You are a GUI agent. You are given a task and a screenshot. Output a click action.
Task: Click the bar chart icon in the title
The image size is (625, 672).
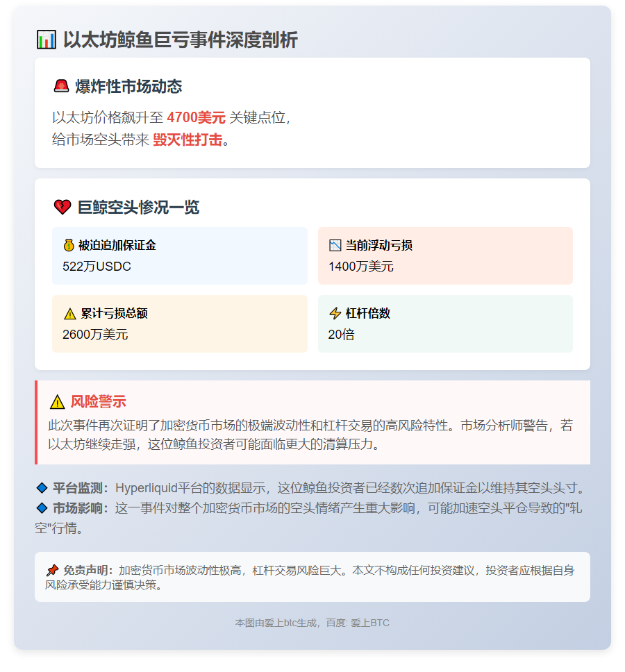pyautogui.click(x=46, y=40)
